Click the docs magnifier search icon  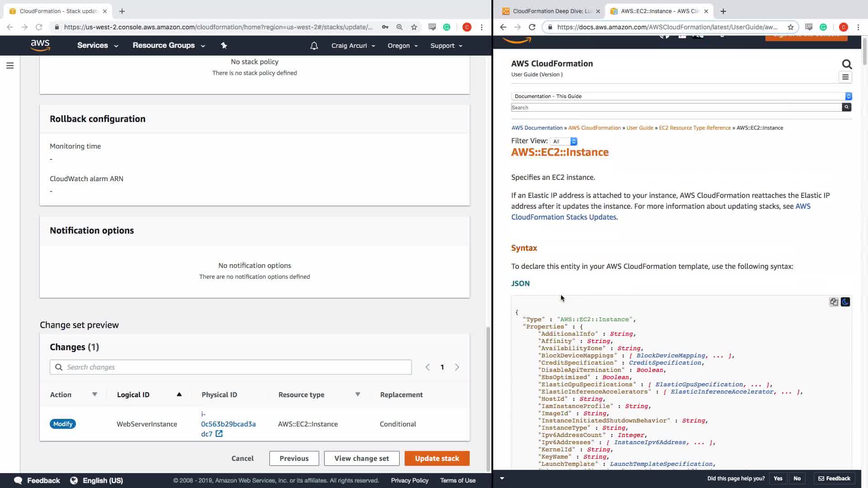click(847, 64)
